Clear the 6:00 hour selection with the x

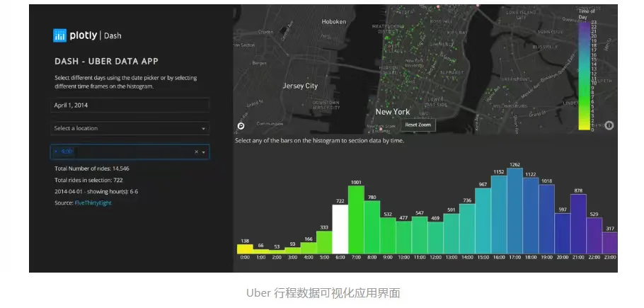click(x=196, y=152)
